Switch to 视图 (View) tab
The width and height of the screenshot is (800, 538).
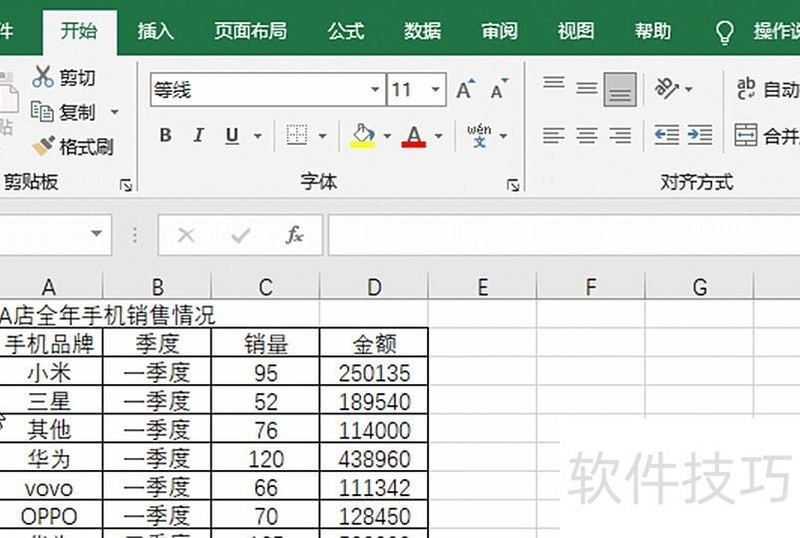(576, 31)
